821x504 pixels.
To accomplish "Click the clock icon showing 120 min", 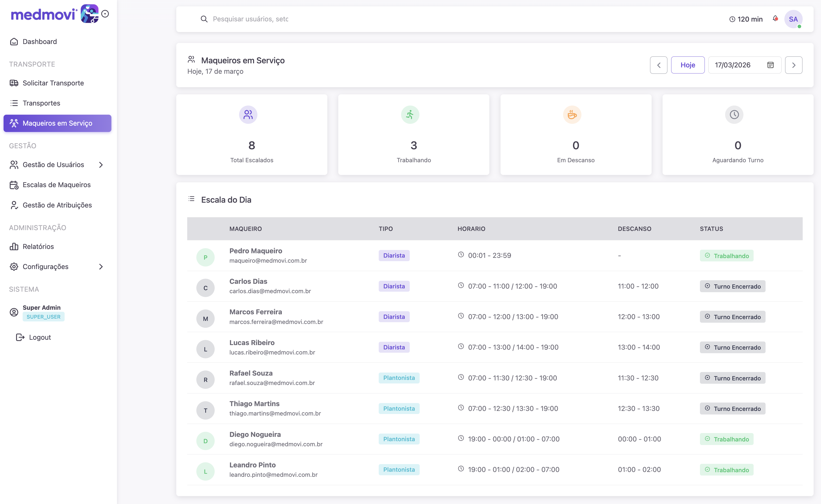I will tap(732, 19).
